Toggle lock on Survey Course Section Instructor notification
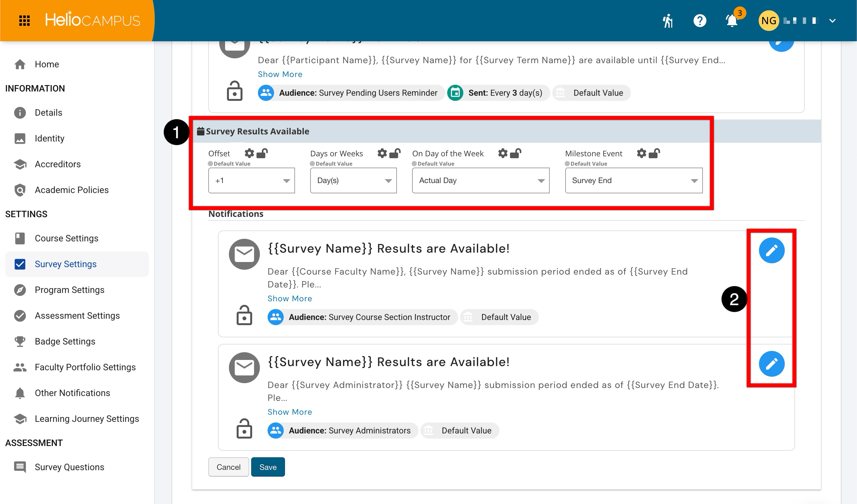Viewport: 857px width, 504px height. tap(244, 315)
